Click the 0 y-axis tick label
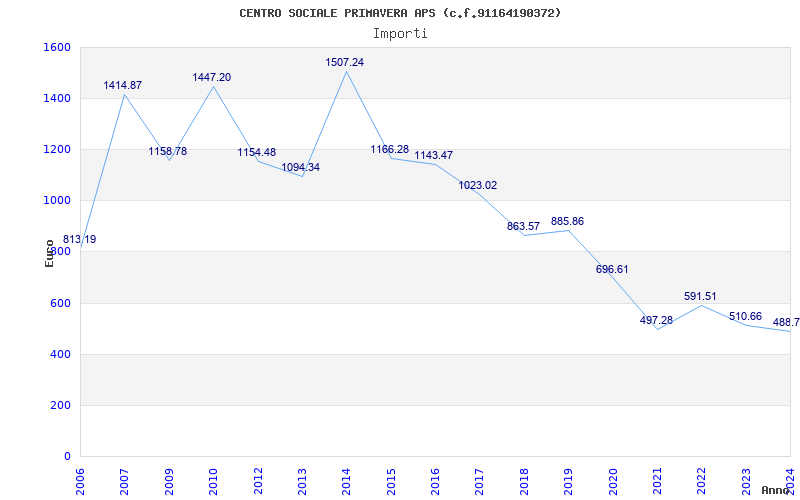The width and height of the screenshot is (800, 500). tap(67, 457)
